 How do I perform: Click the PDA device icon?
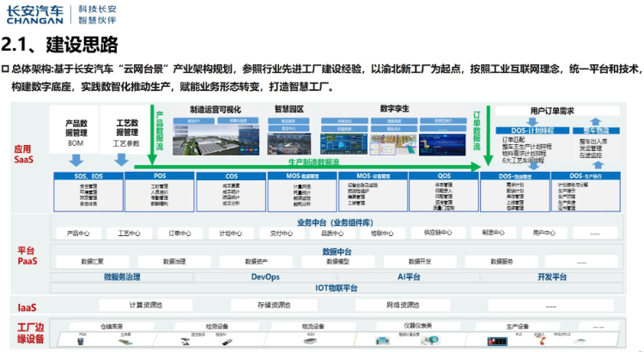pos(82,341)
